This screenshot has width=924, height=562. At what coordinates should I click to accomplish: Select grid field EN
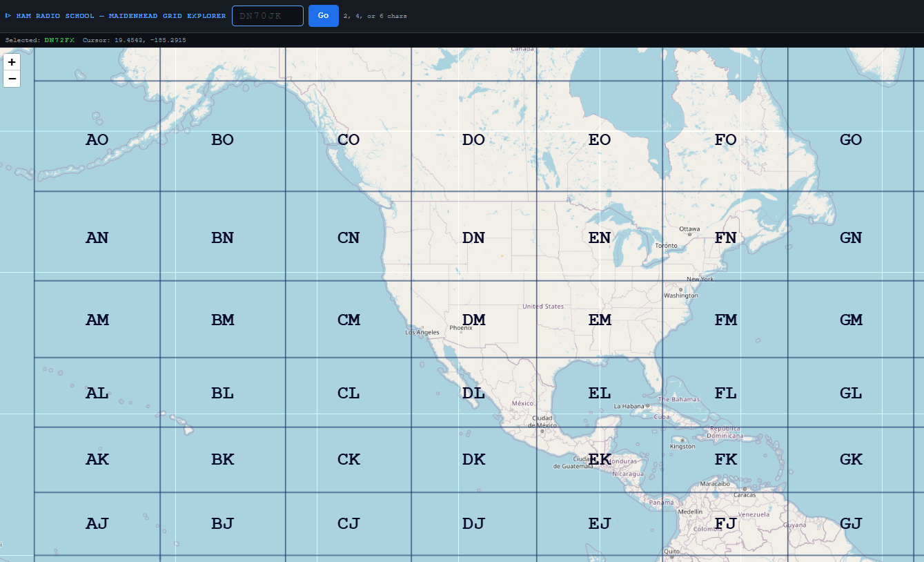pyautogui.click(x=600, y=236)
